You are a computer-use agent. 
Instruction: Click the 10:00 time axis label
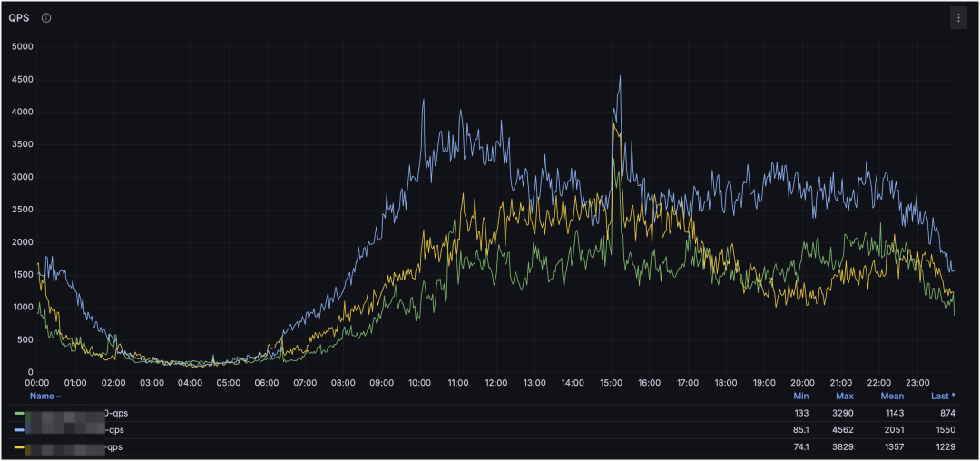[419, 383]
